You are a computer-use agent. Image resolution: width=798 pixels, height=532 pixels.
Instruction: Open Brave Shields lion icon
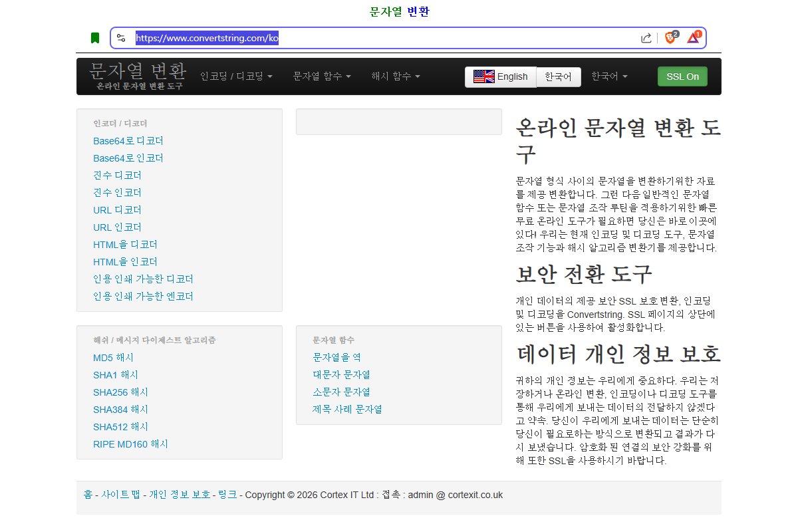[x=671, y=37]
